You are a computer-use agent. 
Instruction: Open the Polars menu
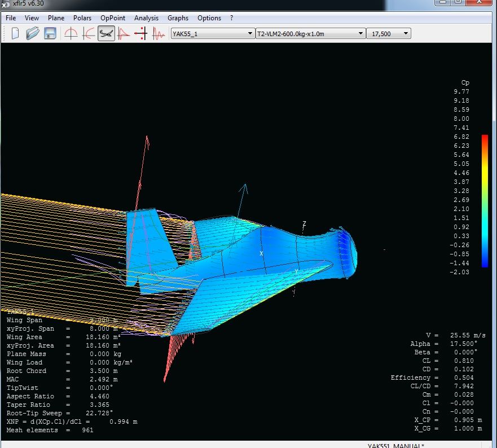[x=82, y=18]
